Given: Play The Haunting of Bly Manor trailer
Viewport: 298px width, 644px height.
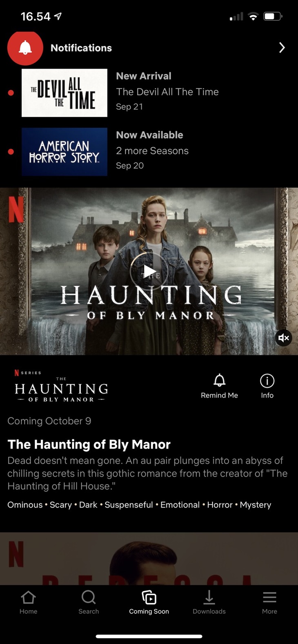Looking at the screenshot, I should (149, 271).
